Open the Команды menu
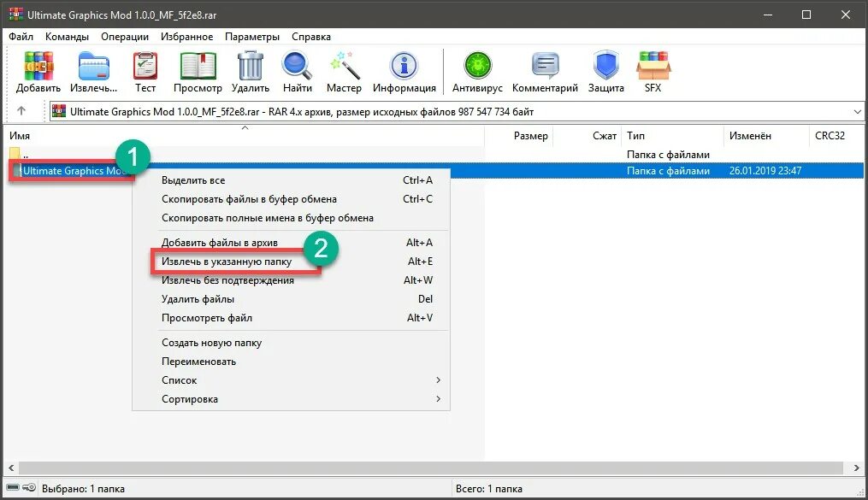 click(67, 37)
